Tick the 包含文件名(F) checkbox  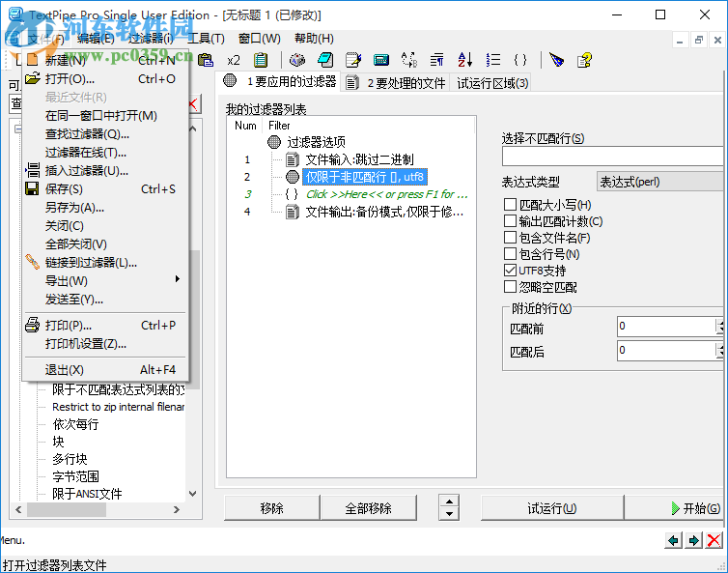(x=510, y=238)
